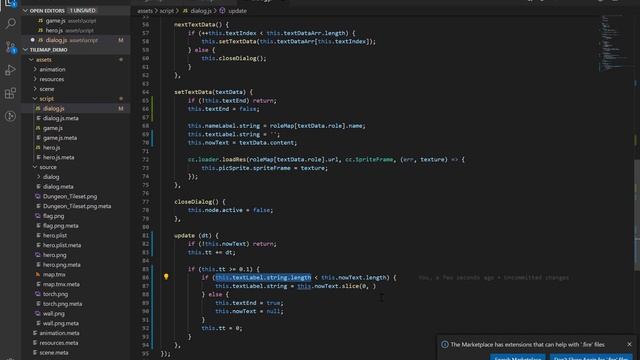Click the file icon of dialog.js.meta

pos(38,118)
